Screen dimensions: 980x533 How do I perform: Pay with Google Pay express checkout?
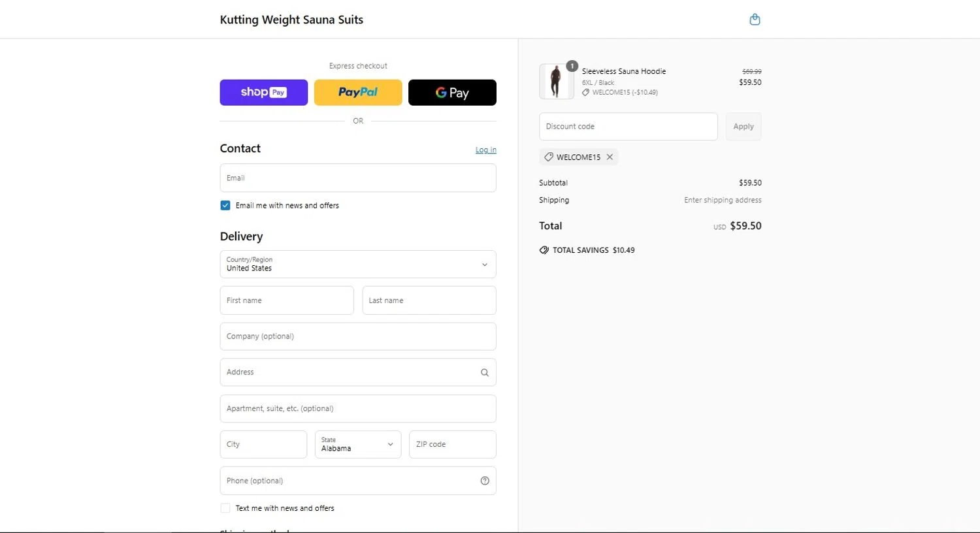pos(452,93)
